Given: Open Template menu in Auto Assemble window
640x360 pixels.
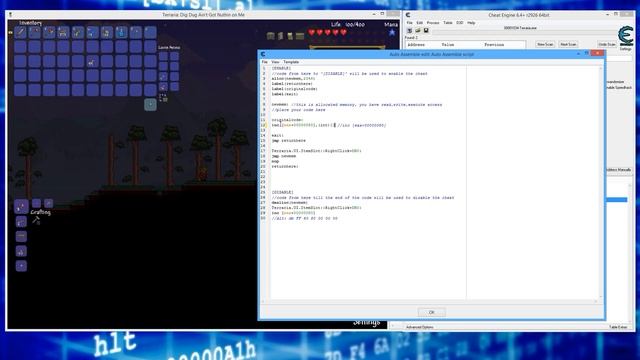Looking at the screenshot, I should click(291, 62).
